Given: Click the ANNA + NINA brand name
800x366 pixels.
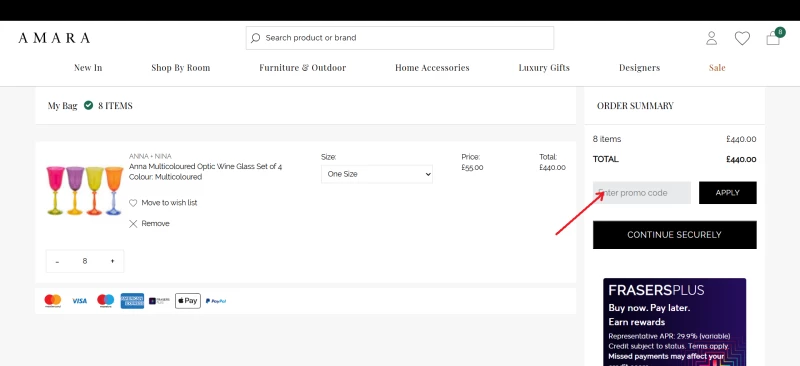Looking at the screenshot, I should point(150,156).
